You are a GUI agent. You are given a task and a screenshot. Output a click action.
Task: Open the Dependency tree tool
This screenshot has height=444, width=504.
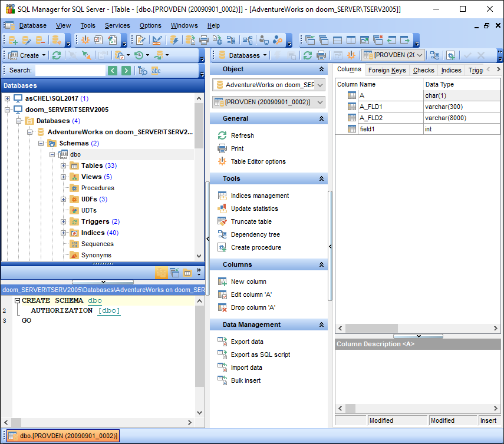coord(255,234)
